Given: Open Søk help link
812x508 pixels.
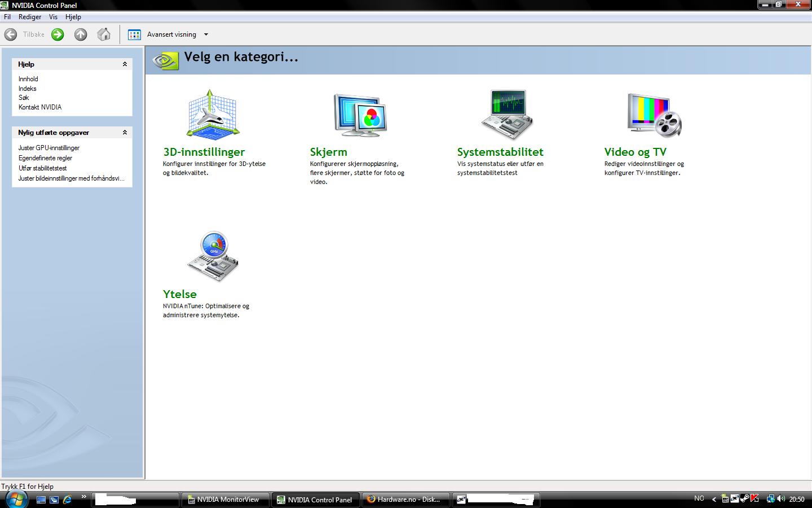Looking at the screenshot, I should [x=24, y=98].
